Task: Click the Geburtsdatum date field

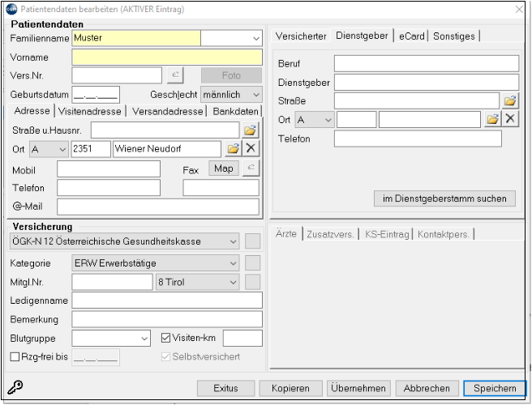Action: click(96, 95)
